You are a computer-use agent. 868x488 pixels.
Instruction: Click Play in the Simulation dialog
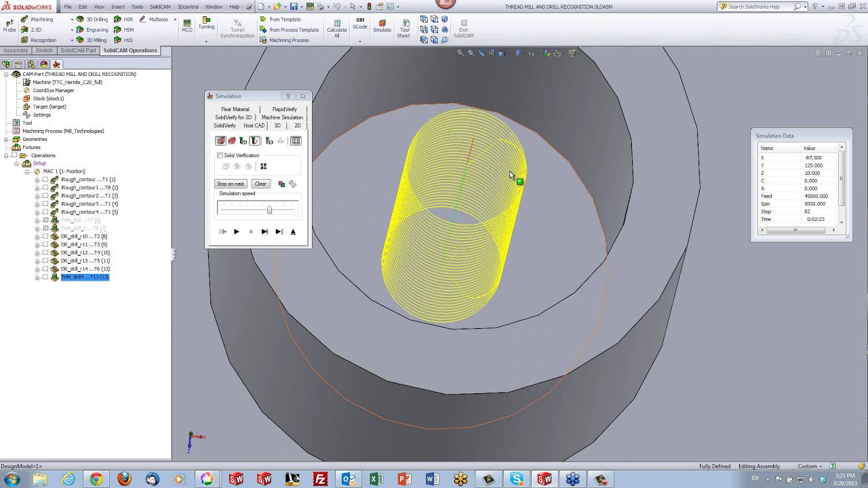pos(236,232)
